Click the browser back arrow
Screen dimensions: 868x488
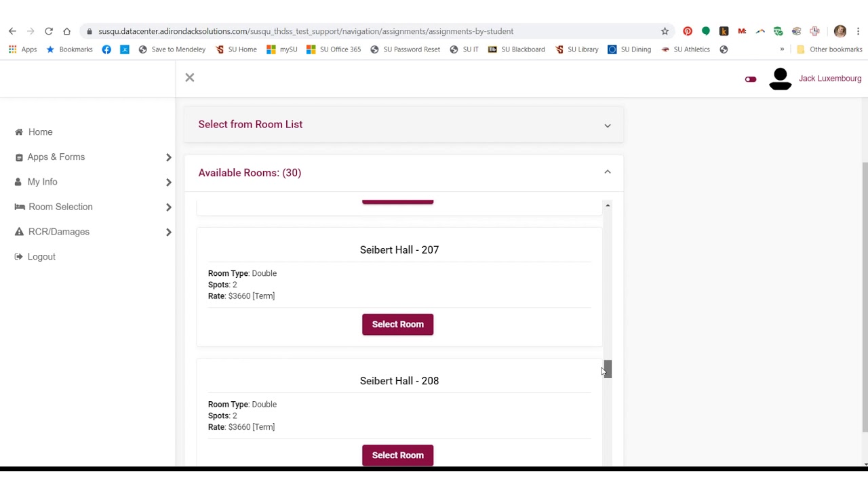[x=12, y=31]
